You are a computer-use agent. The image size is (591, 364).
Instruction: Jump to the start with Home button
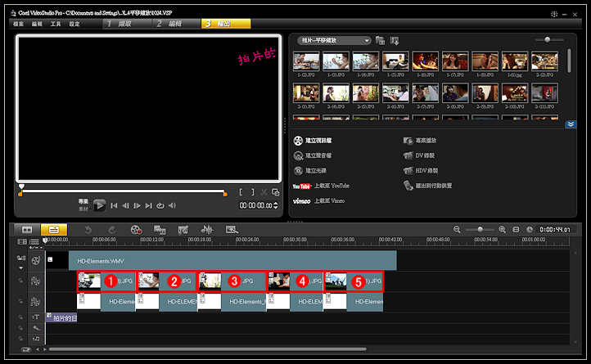pyautogui.click(x=114, y=205)
